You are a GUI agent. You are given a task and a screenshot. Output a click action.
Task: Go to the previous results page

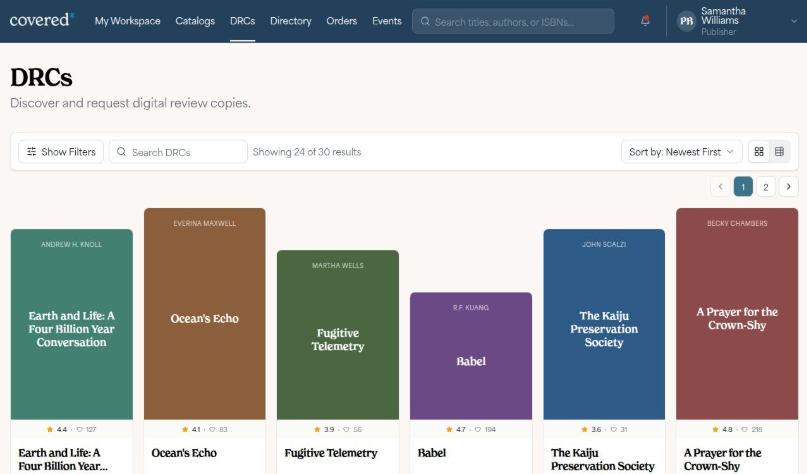721,187
